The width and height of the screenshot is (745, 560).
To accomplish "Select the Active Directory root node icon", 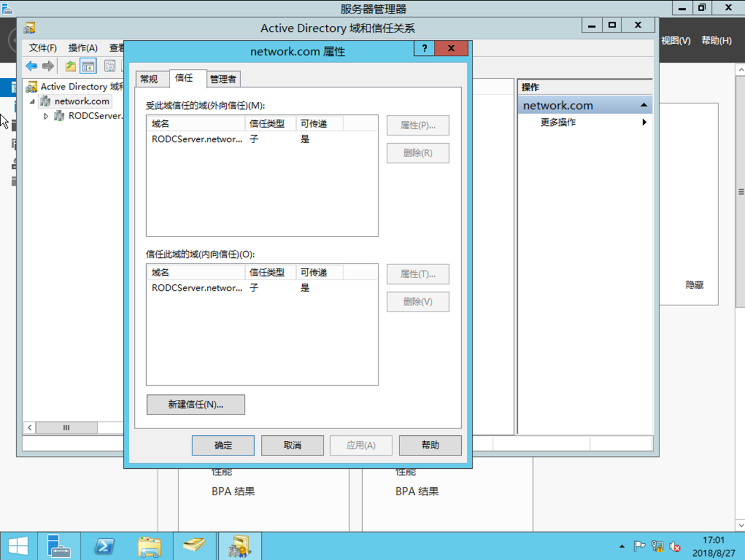I will pos(32,87).
